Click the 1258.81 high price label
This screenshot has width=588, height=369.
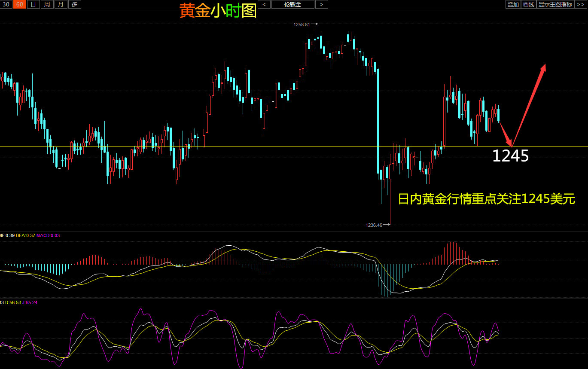302,24
